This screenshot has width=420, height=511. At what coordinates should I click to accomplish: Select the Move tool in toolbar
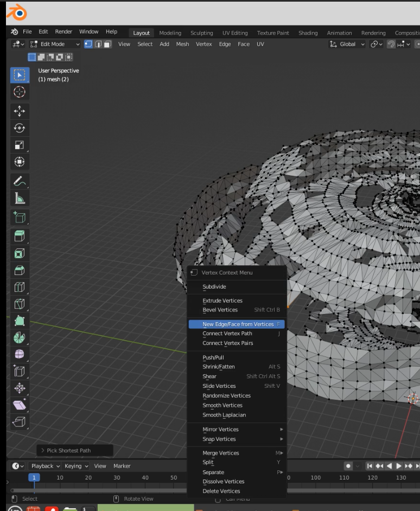[x=20, y=111]
